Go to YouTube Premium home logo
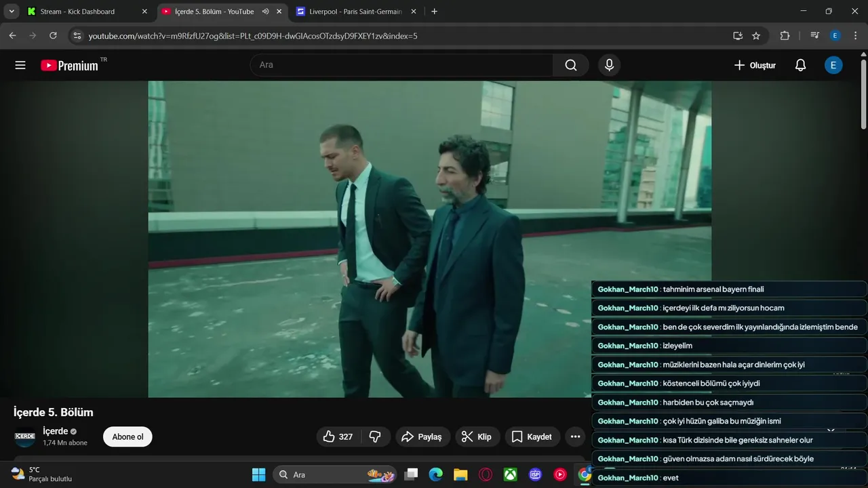The height and width of the screenshot is (488, 868). pyautogui.click(x=70, y=65)
